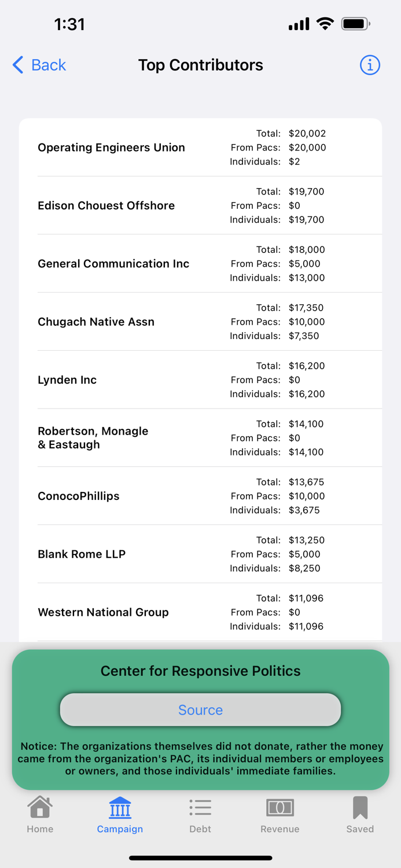
Task: Go back using the Back label
Action: (49, 65)
